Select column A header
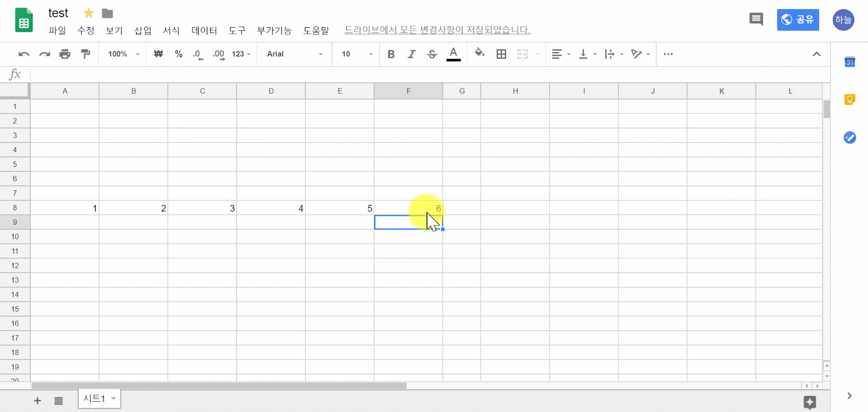Screen dimensions: 868x412 (x=65, y=91)
